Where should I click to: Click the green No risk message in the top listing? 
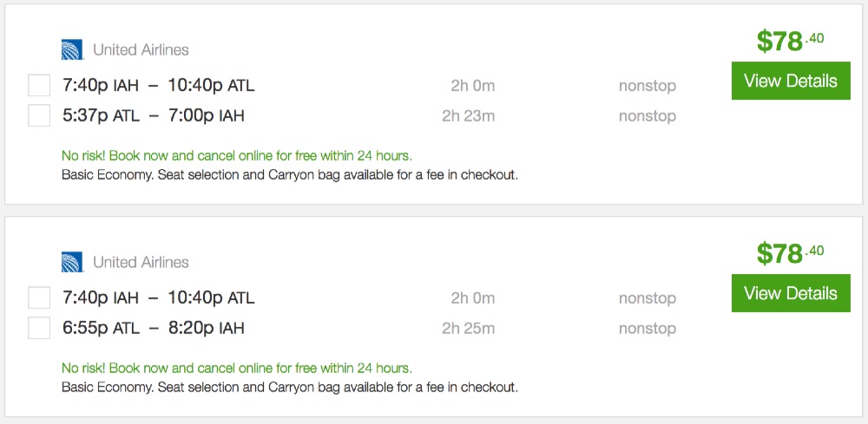[236, 156]
